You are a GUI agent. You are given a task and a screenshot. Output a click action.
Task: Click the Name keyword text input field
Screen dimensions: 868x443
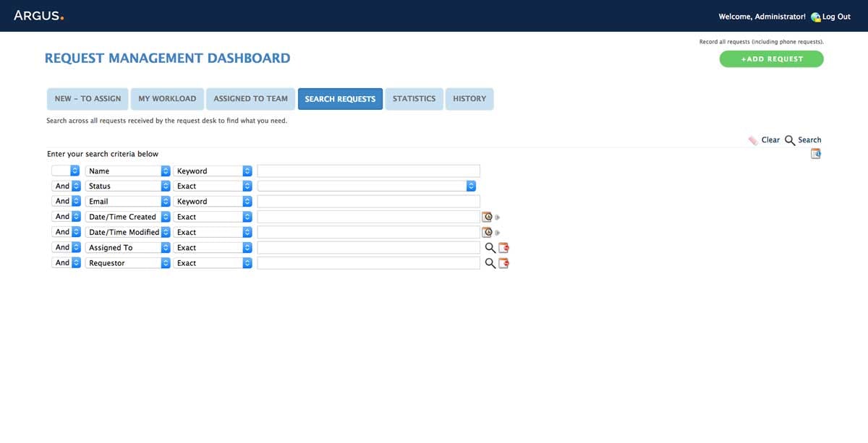(369, 171)
